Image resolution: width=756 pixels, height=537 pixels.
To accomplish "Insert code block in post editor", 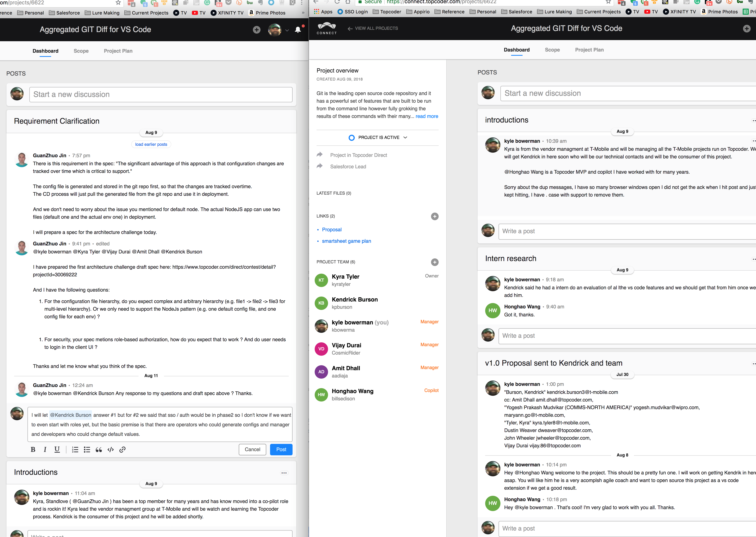I will tap(111, 450).
